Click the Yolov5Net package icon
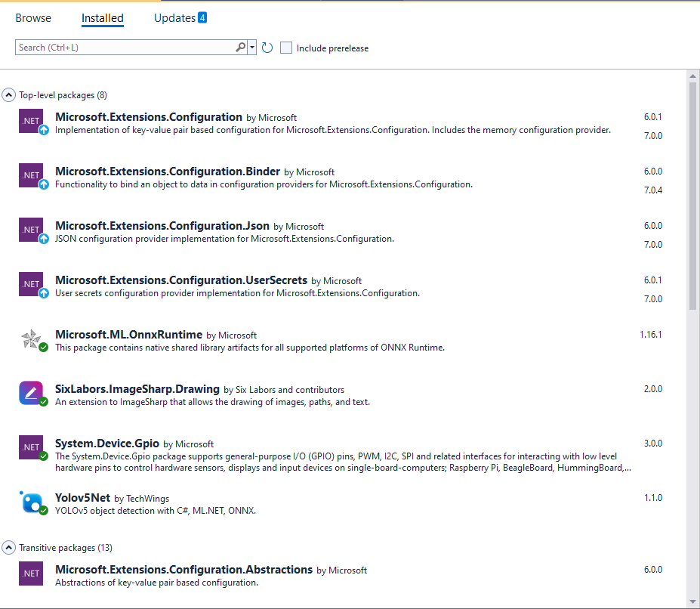 31,502
